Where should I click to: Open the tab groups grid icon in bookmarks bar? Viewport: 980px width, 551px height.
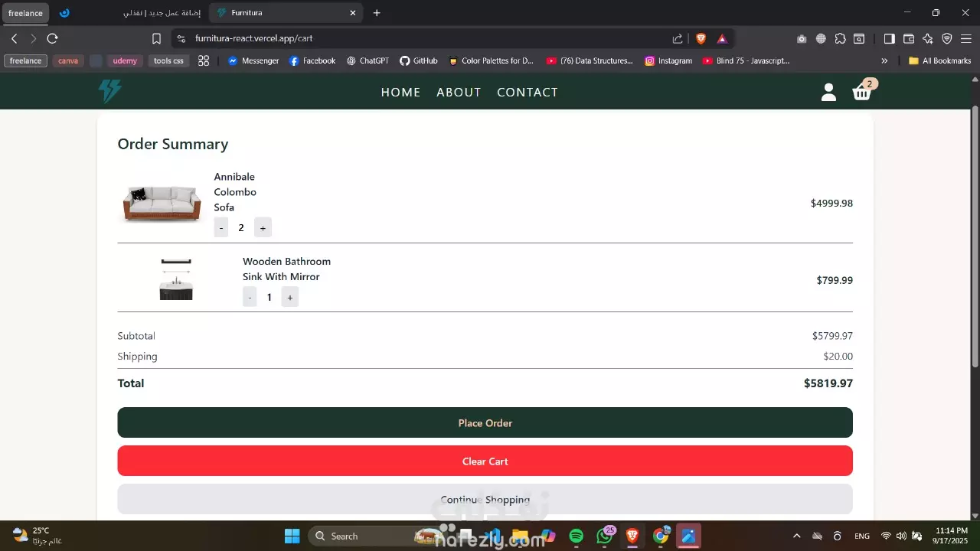[204, 60]
